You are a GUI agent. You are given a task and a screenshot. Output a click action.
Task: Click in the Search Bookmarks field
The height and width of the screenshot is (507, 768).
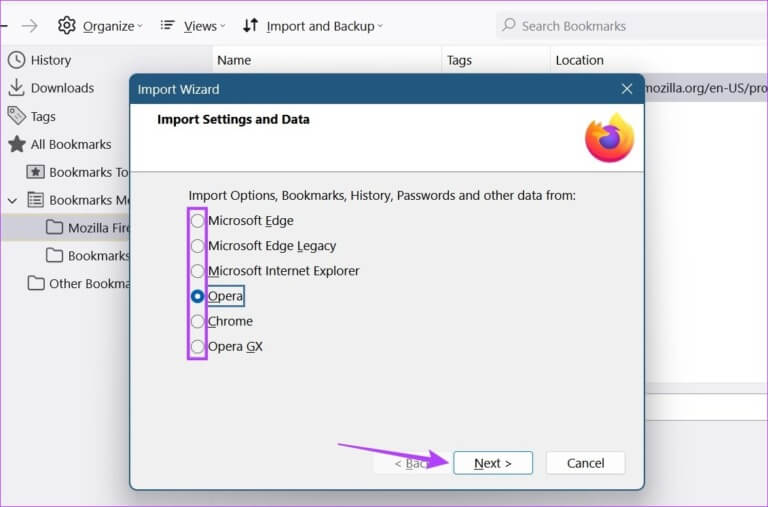click(632, 25)
